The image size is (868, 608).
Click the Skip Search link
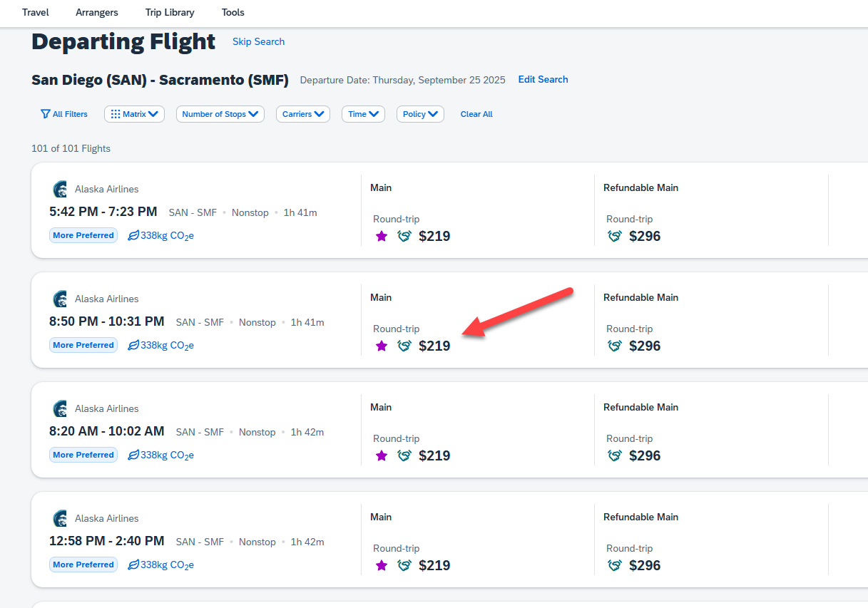point(258,41)
